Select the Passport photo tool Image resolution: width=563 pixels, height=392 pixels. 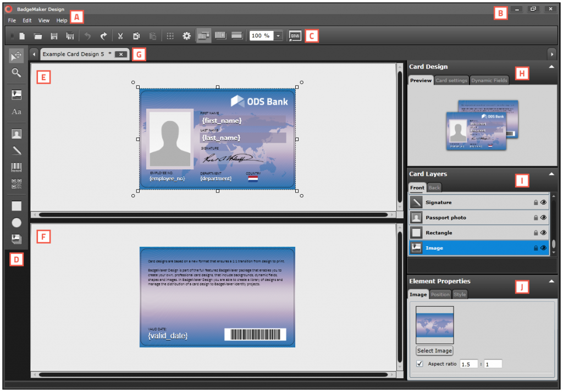16,133
